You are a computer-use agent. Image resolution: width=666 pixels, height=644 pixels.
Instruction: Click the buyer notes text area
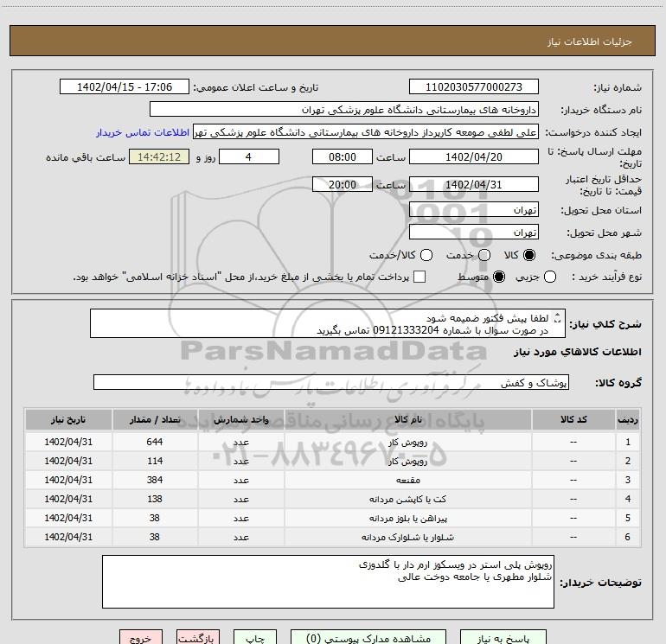click(x=328, y=582)
